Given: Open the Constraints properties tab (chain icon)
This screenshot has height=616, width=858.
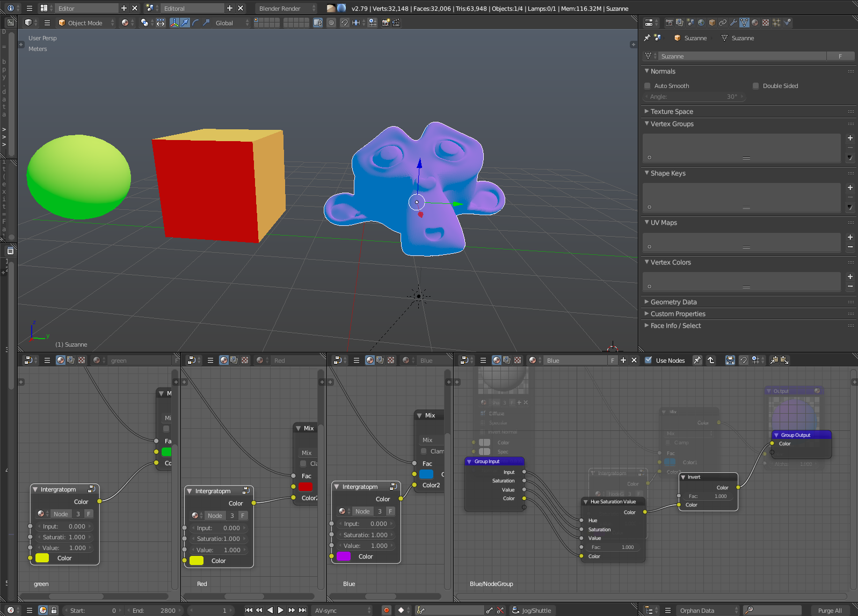Looking at the screenshot, I should [x=723, y=23].
